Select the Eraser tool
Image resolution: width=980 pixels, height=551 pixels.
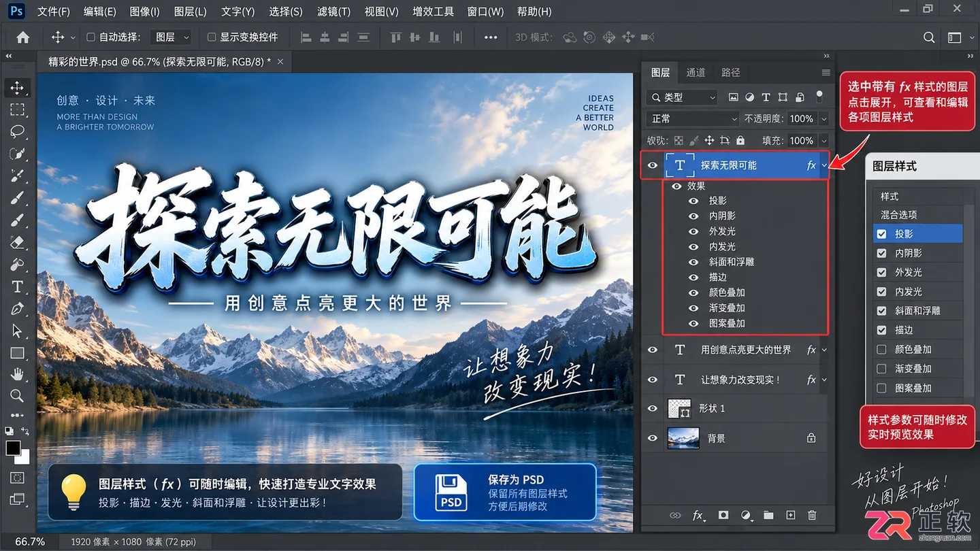point(17,242)
